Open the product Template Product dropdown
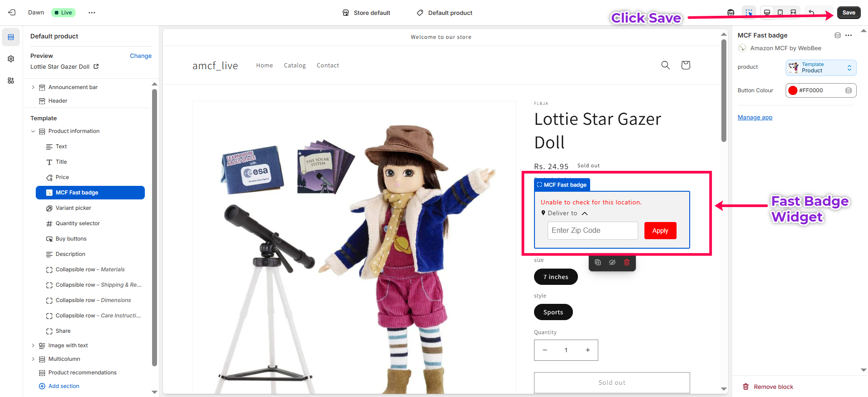Screen dimensions: 868x397 coord(821,67)
